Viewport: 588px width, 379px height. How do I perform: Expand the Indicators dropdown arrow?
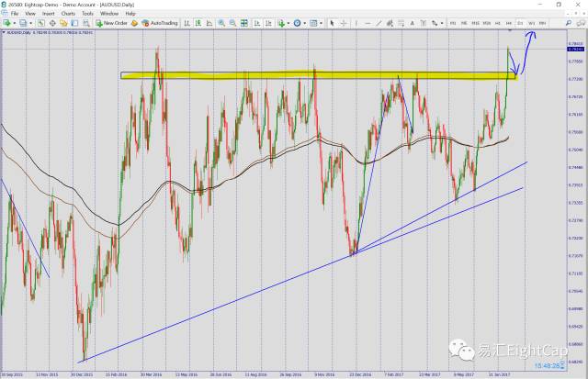(288, 23)
